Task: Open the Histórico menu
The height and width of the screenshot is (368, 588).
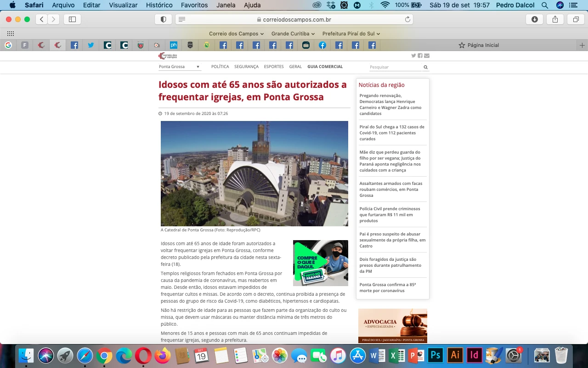Action: coord(159,5)
